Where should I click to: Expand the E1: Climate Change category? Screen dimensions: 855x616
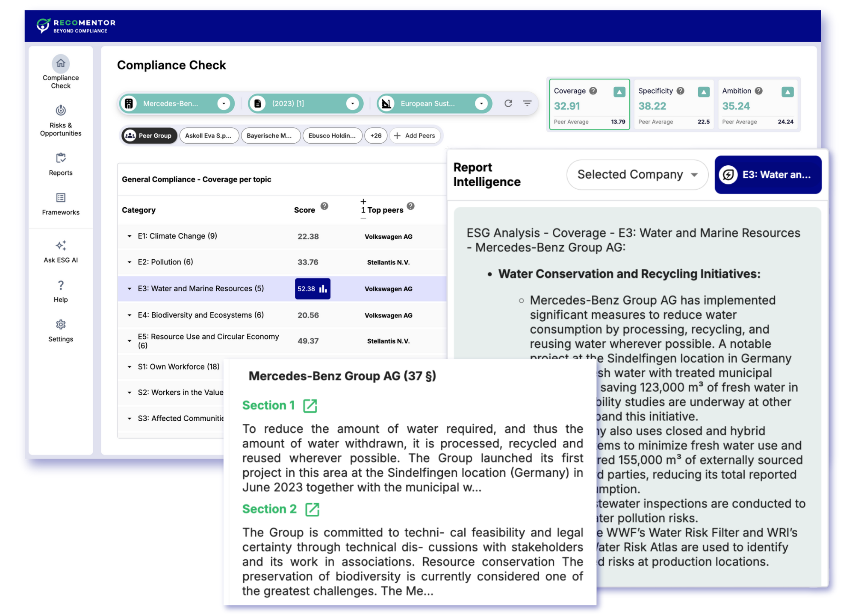pos(130,236)
